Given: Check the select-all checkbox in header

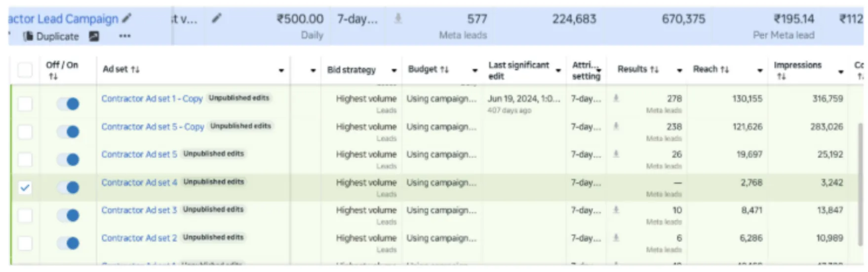Looking at the screenshot, I should pos(25,70).
